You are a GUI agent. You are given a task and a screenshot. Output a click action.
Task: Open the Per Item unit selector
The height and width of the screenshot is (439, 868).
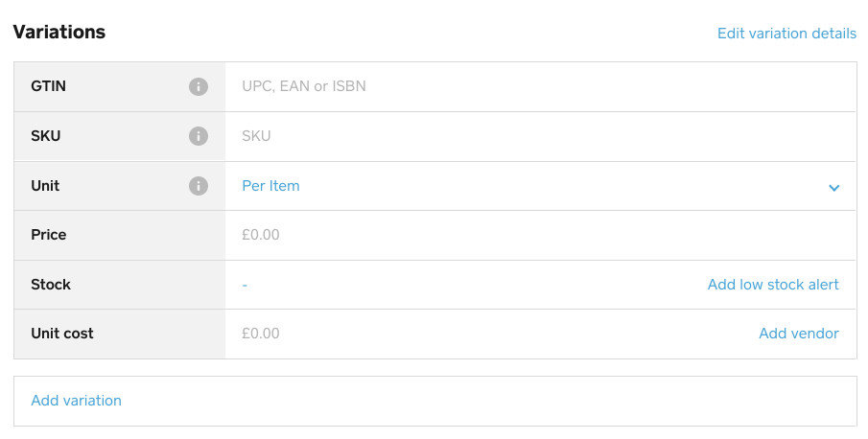(x=271, y=186)
